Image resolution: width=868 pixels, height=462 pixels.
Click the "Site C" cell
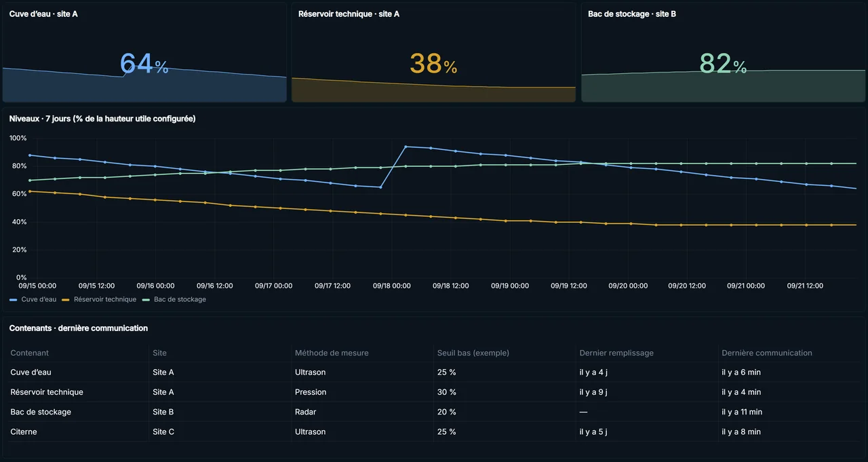pos(163,431)
